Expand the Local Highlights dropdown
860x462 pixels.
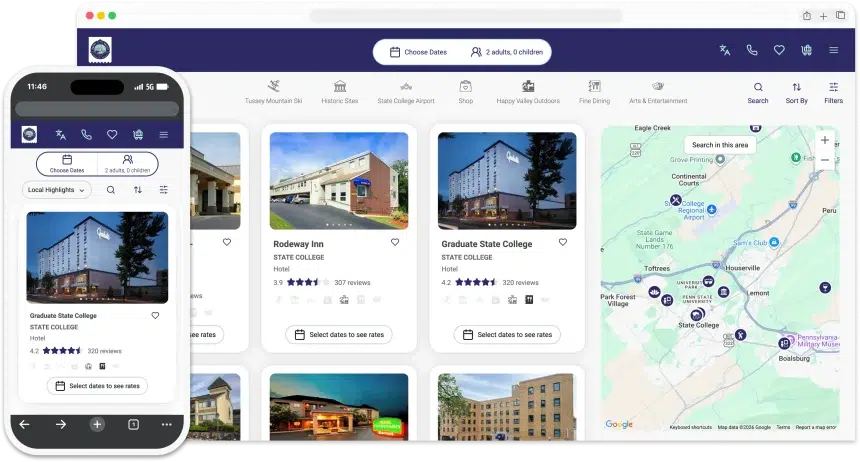(56, 190)
